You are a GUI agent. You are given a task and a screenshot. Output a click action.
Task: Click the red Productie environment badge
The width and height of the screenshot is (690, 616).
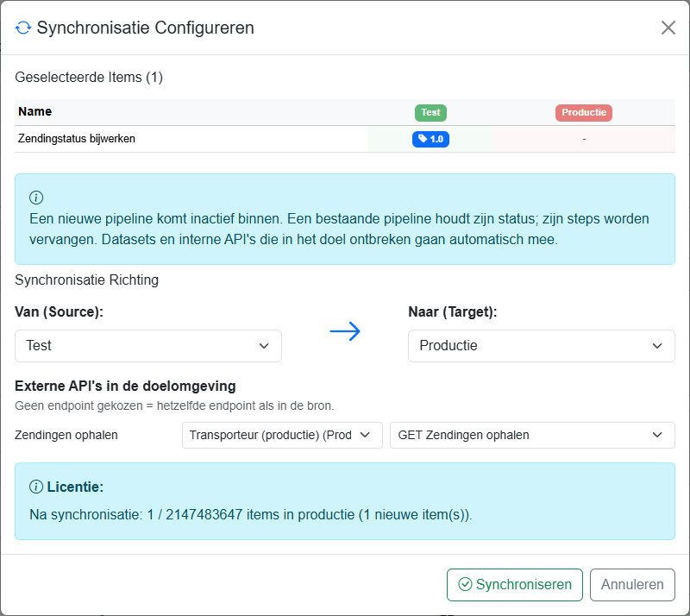pos(584,112)
